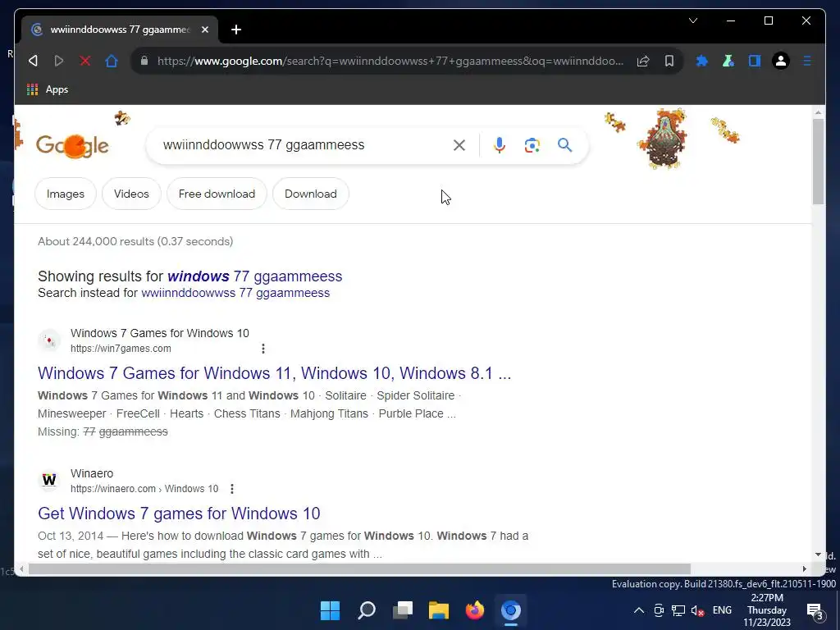Viewport: 840px width, 630px height.
Task: Open the user profile avatar
Action: [781, 61]
